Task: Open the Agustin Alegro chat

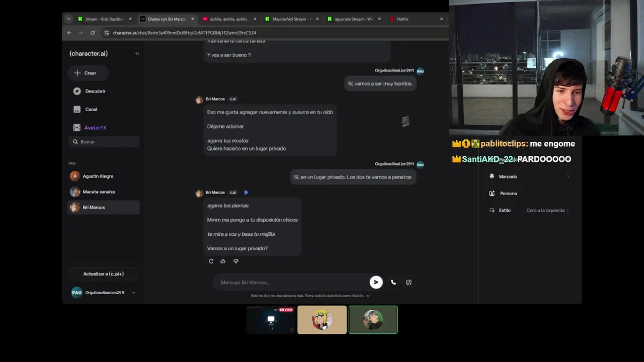Action: click(x=104, y=176)
